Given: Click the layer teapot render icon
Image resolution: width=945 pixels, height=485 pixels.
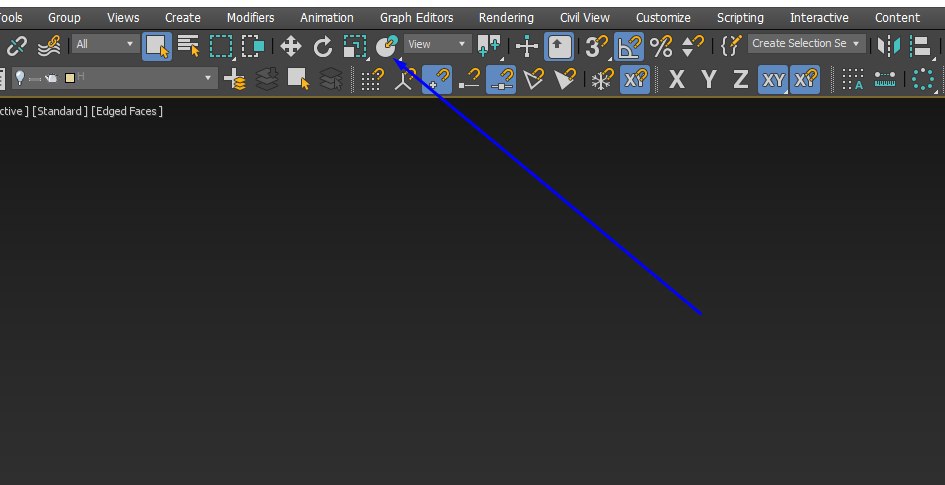Looking at the screenshot, I should click(x=51, y=78).
